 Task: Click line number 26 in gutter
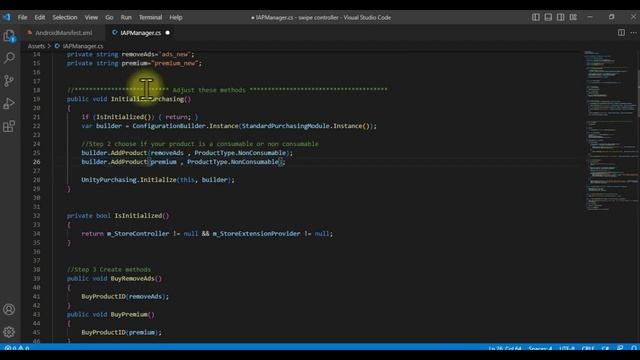click(36, 162)
